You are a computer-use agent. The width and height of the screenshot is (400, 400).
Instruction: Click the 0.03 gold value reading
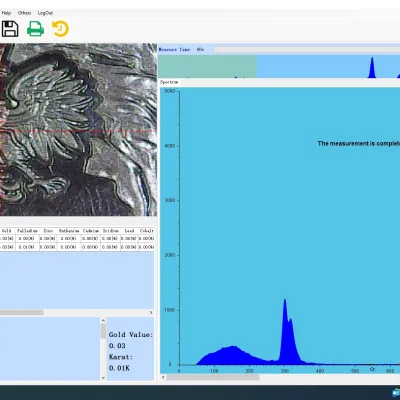(x=117, y=346)
